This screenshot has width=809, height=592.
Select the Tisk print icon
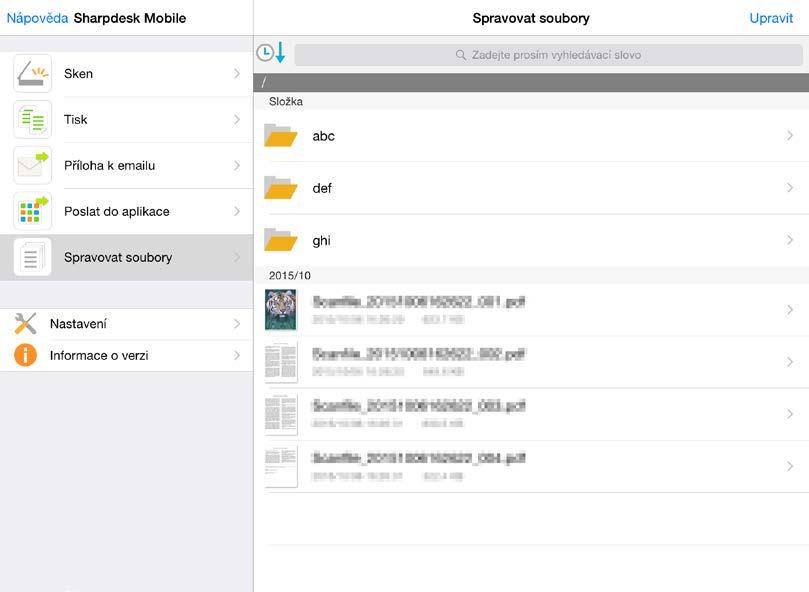click(x=33, y=119)
